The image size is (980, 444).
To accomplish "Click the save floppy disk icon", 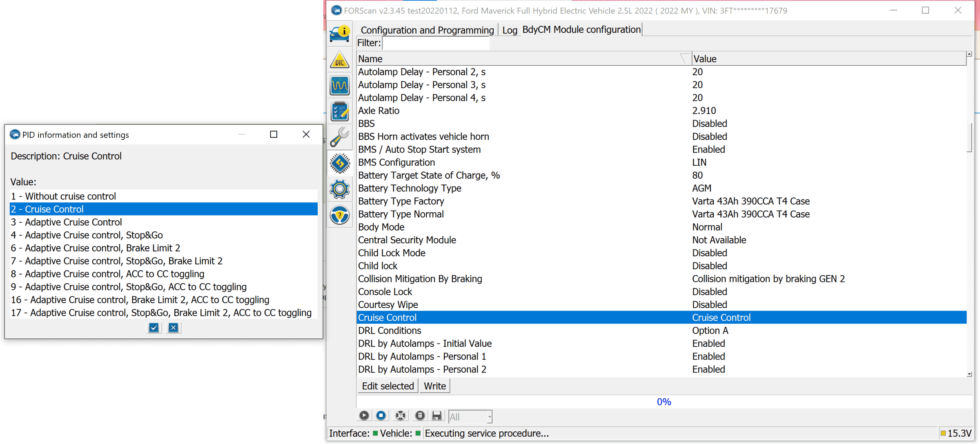I will click(x=437, y=415).
